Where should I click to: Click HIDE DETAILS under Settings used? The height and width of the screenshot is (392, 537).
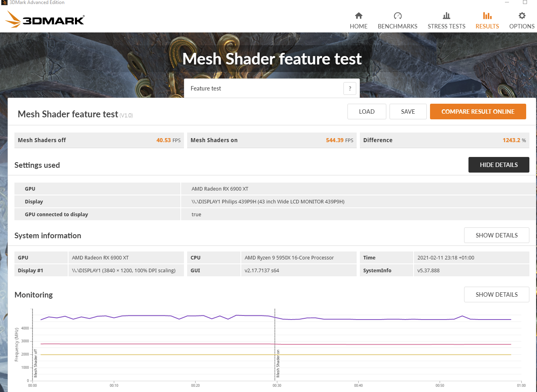[499, 165]
